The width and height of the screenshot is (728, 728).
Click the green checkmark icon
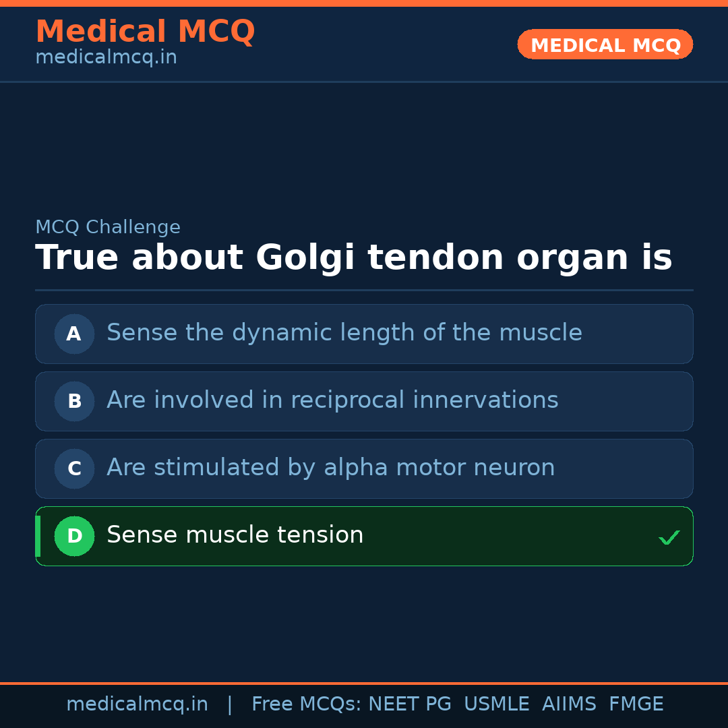click(669, 537)
